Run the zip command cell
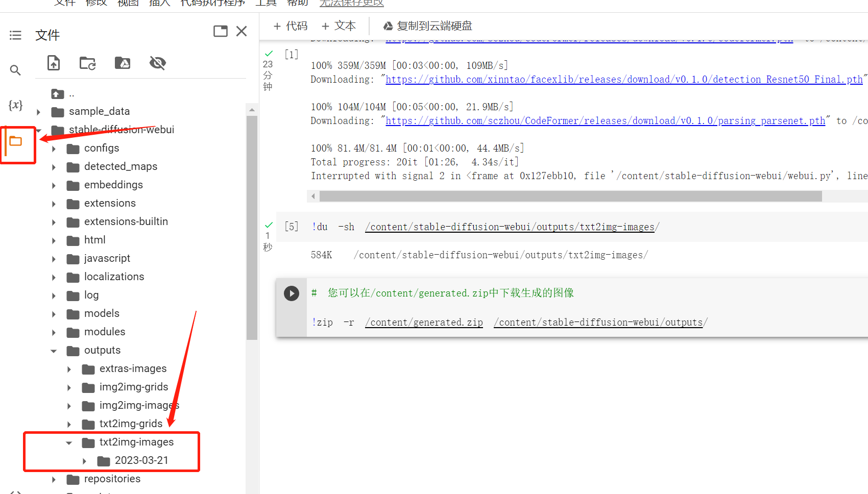 [291, 293]
